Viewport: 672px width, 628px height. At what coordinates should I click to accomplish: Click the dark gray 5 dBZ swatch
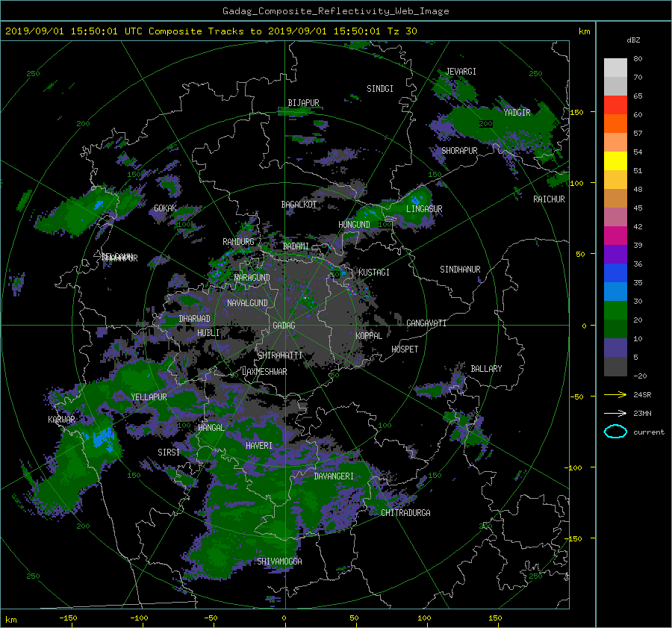point(615,367)
